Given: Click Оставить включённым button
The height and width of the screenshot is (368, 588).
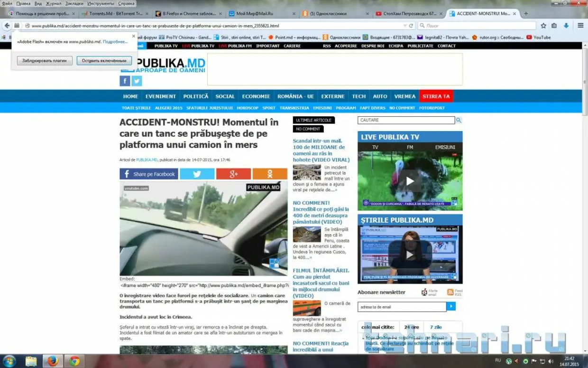Looking at the screenshot, I should tap(104, 61).
